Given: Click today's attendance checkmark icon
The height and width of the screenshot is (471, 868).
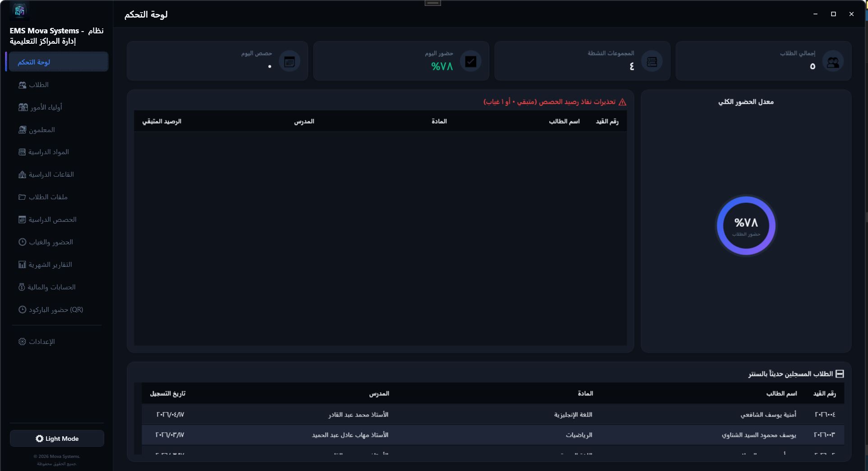Looking at the screenshot, I should 471,61.
